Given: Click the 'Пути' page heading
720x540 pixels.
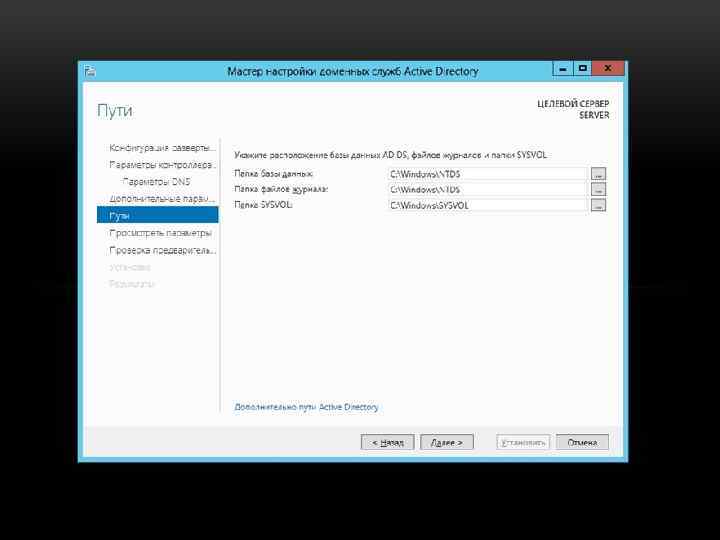Looking at the screenshot, I should tap(115, 111).
